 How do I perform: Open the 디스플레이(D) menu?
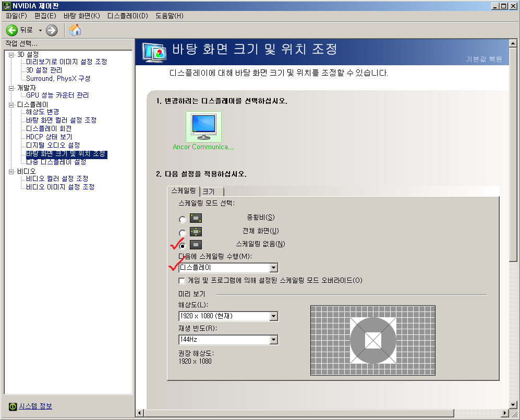(128, 16)
